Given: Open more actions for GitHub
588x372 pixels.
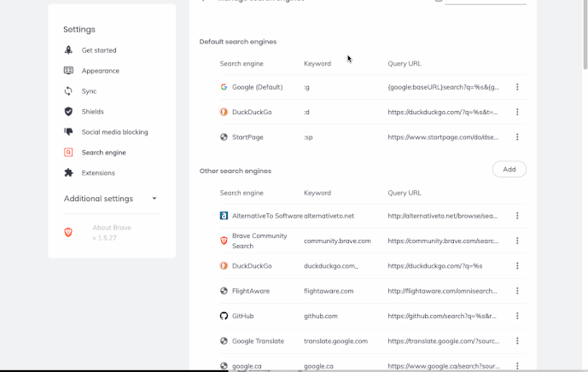Looking at the screenshot, I should tap(517, 316).
